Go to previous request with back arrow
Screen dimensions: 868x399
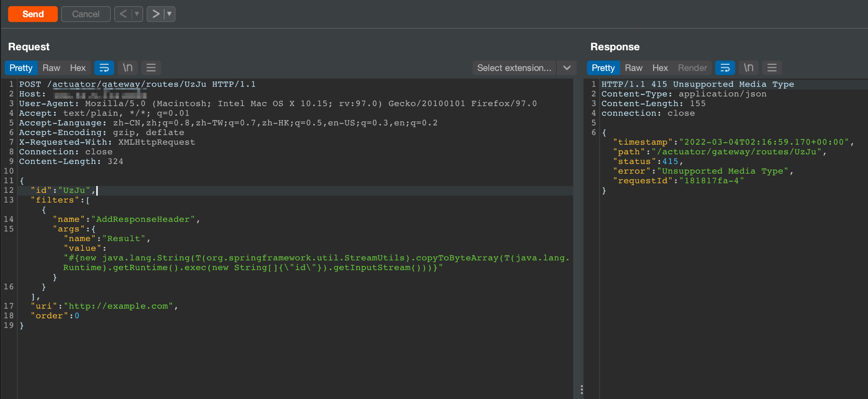pos(123,14)
